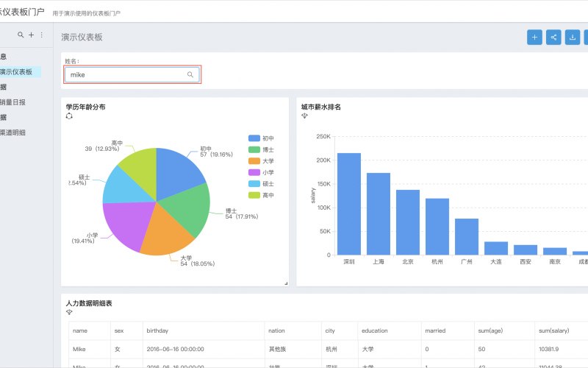Toggle the 博士 legend item
588x368 pixels.
261,150
